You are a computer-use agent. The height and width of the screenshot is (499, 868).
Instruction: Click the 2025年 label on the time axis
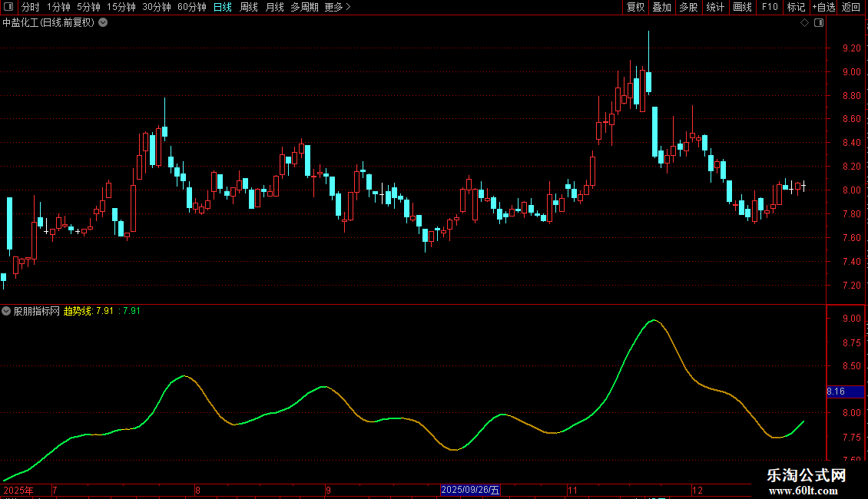18,490
